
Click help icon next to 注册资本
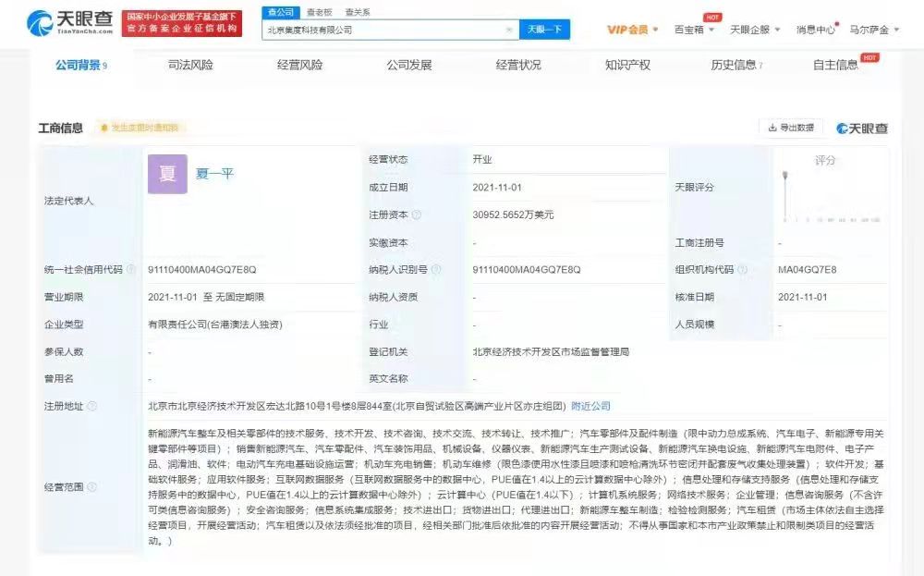416,214
